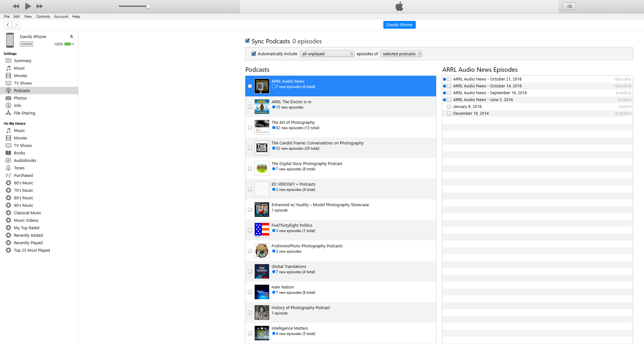Uncheck the Sync Podcasts checkbox
This screenshot has width=644, height=344.
pos(248,41)
